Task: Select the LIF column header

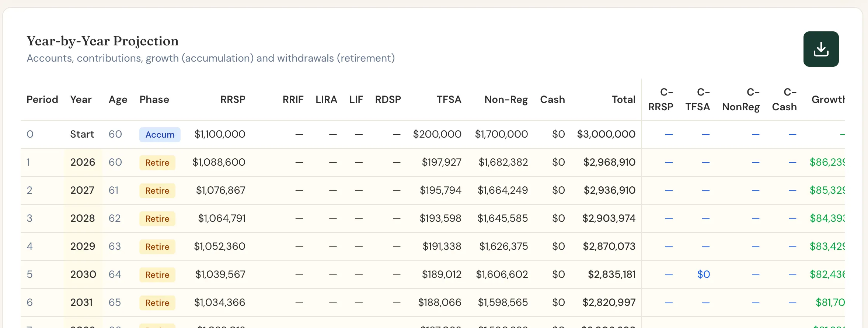Action: [x=356, y=100]
